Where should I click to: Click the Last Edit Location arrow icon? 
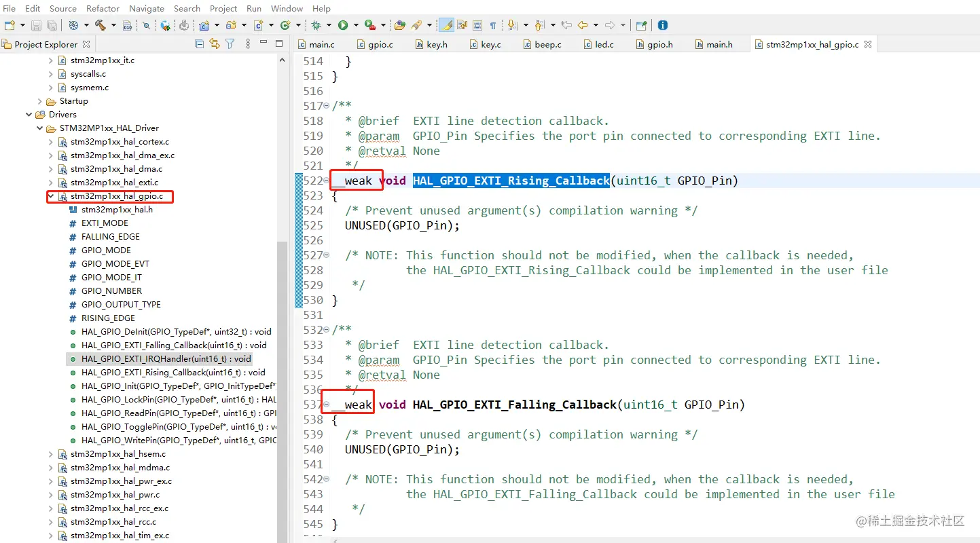(x=566, y=25)
